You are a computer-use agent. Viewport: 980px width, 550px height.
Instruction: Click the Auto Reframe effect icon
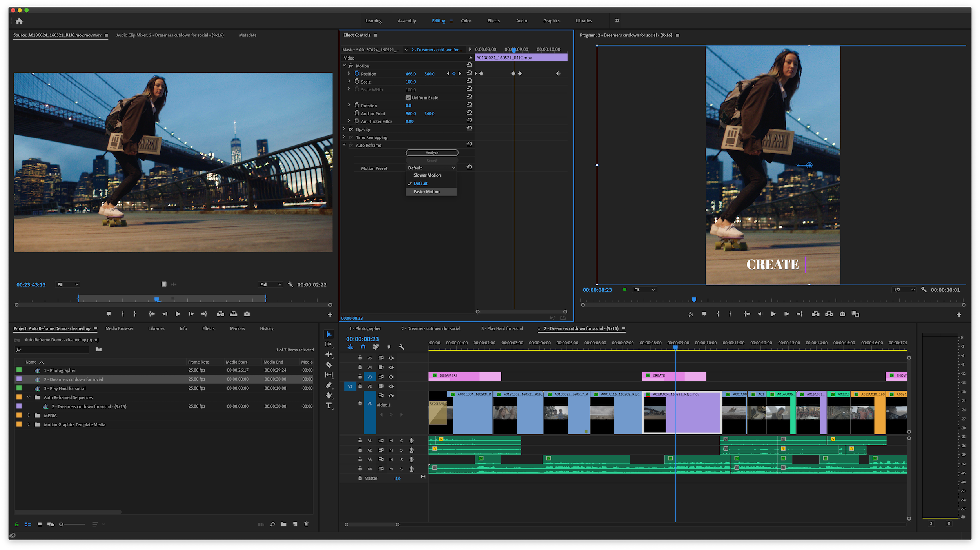pyautogui.click(x=351, y=146)
